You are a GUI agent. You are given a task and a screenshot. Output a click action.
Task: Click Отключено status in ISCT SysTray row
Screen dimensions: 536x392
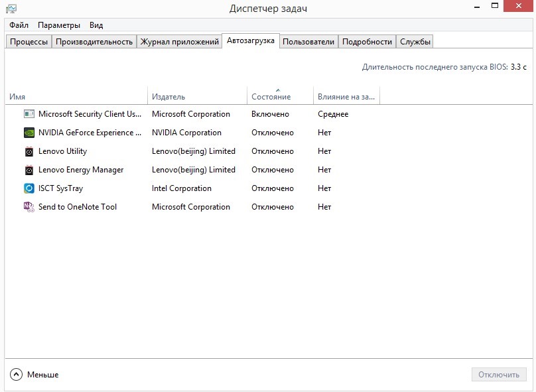click(x=273, y=188)
